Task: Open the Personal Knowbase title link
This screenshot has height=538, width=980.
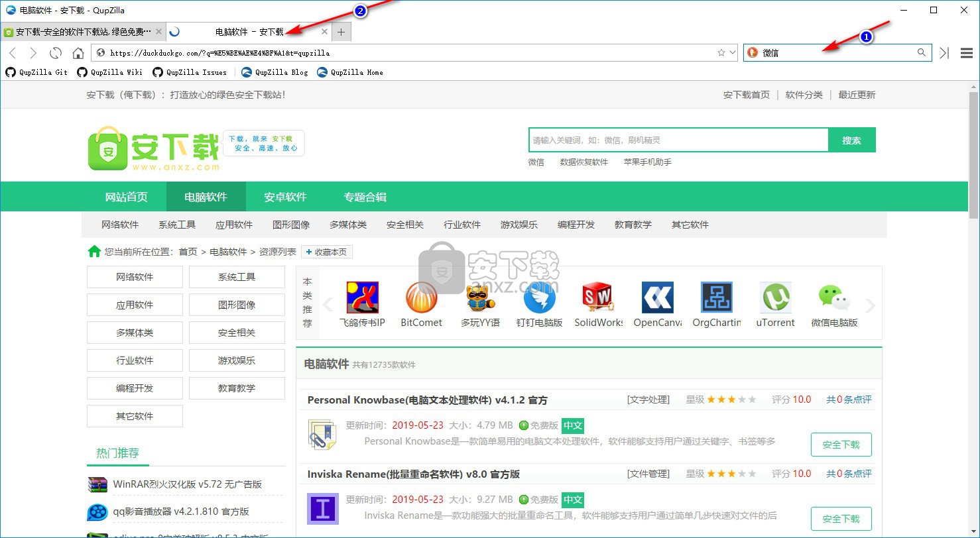Action: tap(427, 400)
